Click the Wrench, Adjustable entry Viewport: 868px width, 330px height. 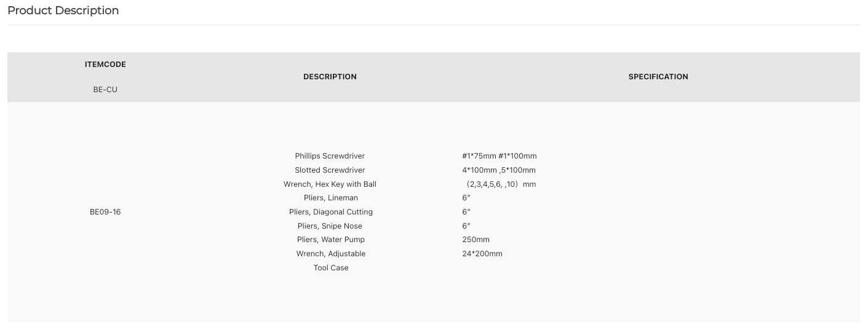(331, 254)
